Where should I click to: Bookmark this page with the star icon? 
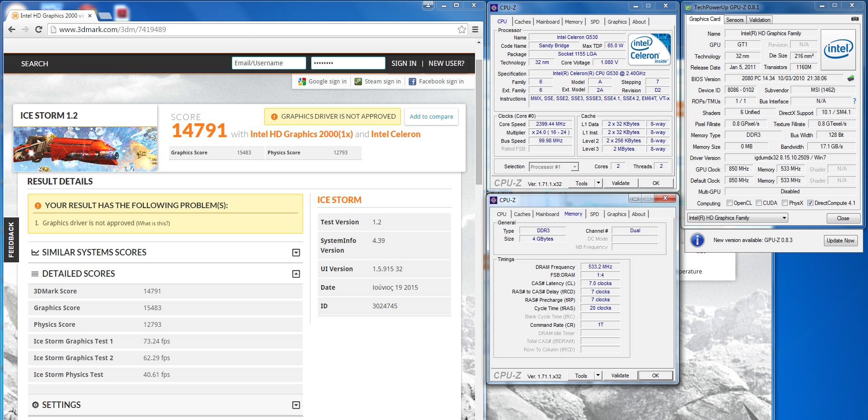462,29
